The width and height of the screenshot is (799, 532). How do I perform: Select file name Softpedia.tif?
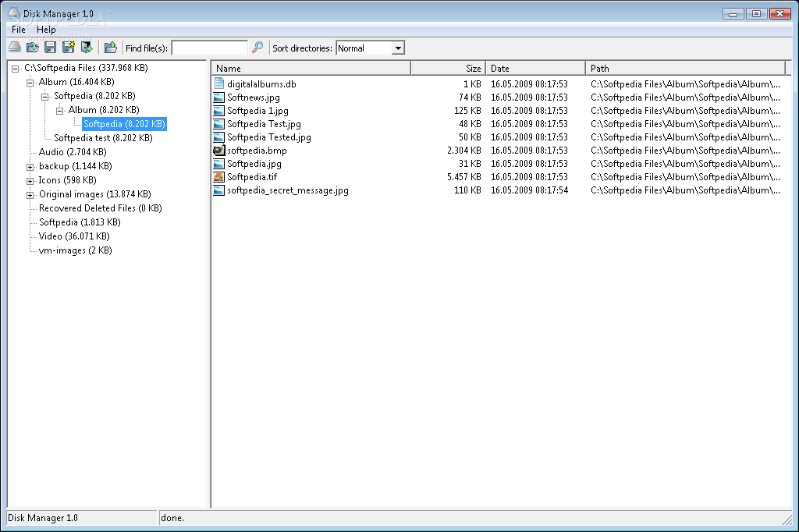pyautogui.click(x=252, y=176)
